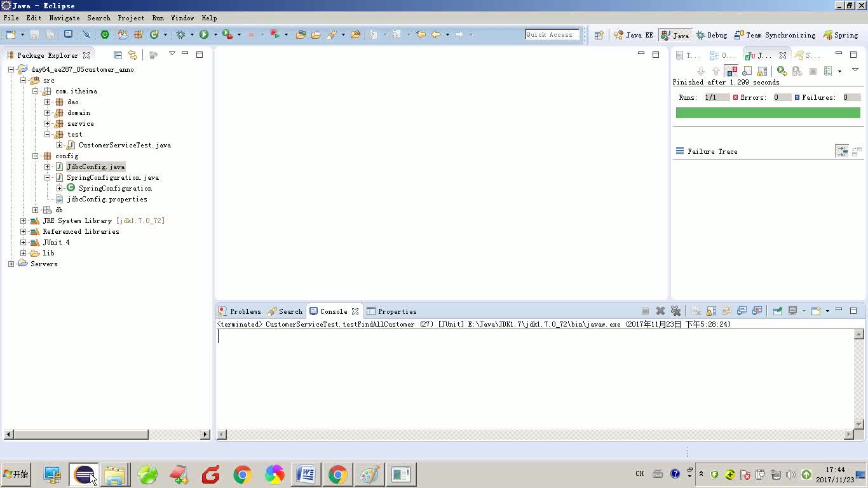Image resolution: width=868 pixels, height=488 pixels.
Task: Select JdbcConfig.java file
Action: tap(96, 166)
